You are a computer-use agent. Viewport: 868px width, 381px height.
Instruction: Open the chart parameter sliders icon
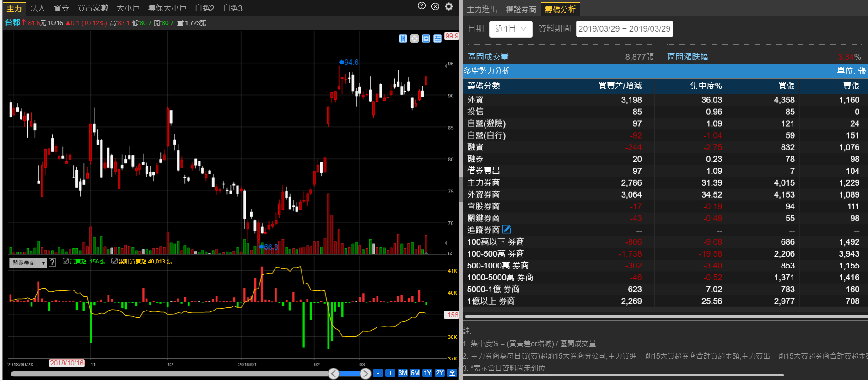click(437, 38)
